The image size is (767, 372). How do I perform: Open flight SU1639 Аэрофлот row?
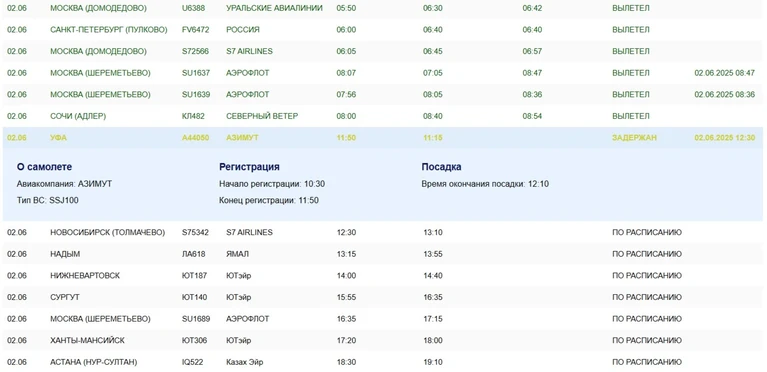[x=383, y=94]
